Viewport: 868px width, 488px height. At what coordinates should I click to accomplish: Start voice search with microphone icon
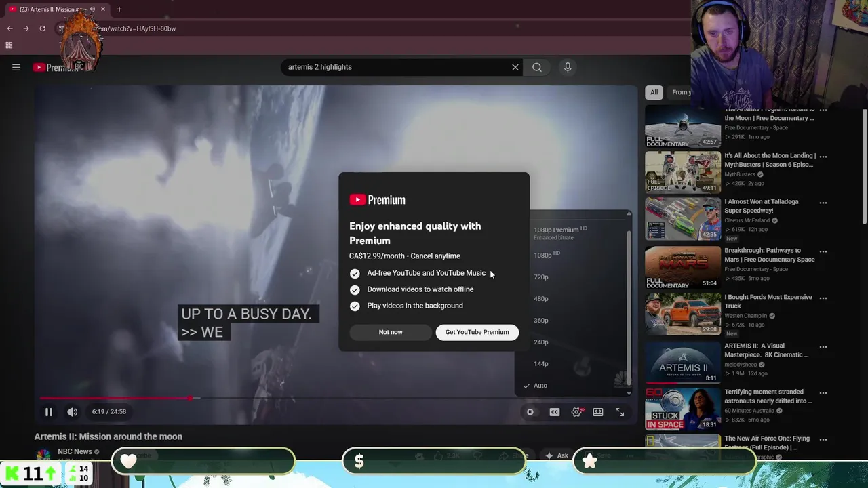pos(568,67)
